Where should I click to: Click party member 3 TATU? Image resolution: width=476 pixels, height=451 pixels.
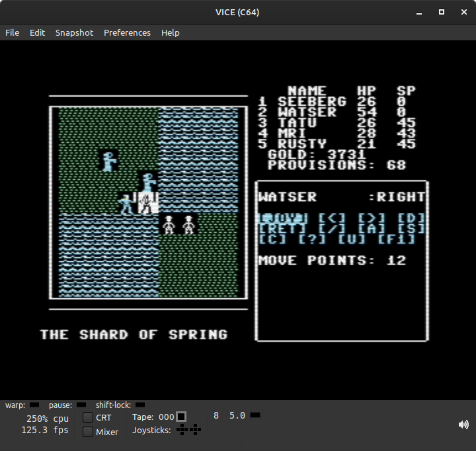[x=337, y=123]
